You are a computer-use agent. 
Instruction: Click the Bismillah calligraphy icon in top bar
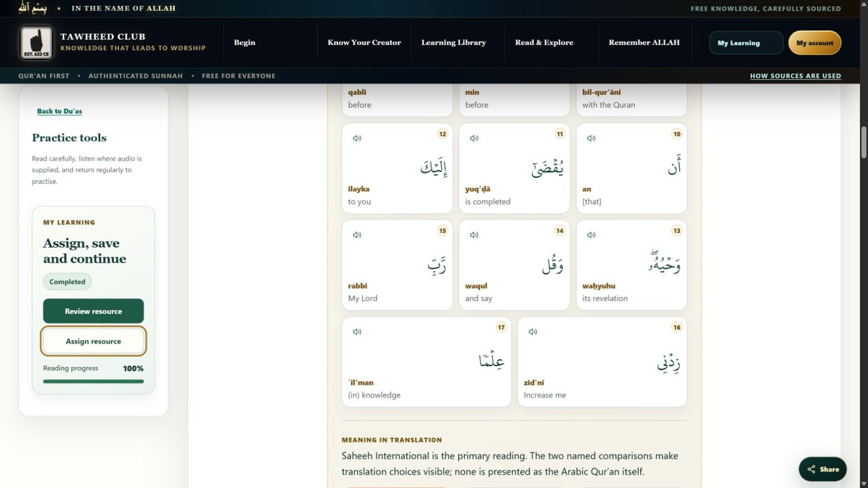[33, 8]
